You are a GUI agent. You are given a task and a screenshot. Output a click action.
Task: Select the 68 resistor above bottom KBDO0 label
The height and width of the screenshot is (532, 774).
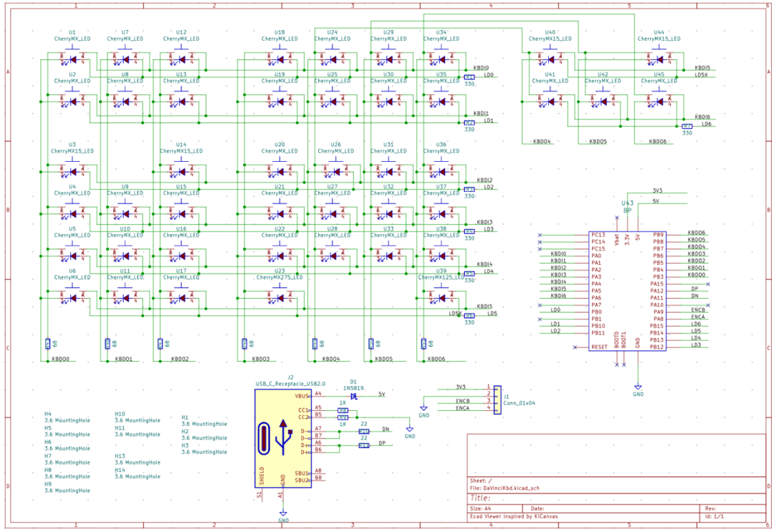(47, 344)
